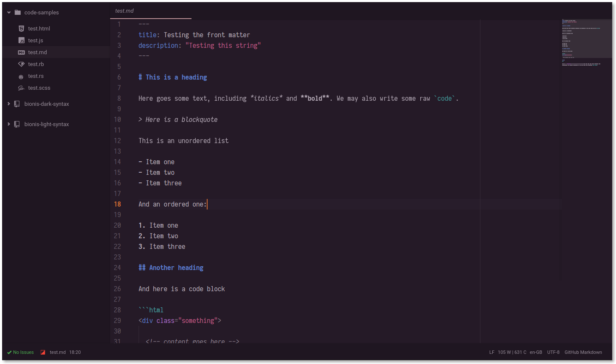616x364 pixels.
Task: Change LF line ending setting
Action: click(492, 352)
